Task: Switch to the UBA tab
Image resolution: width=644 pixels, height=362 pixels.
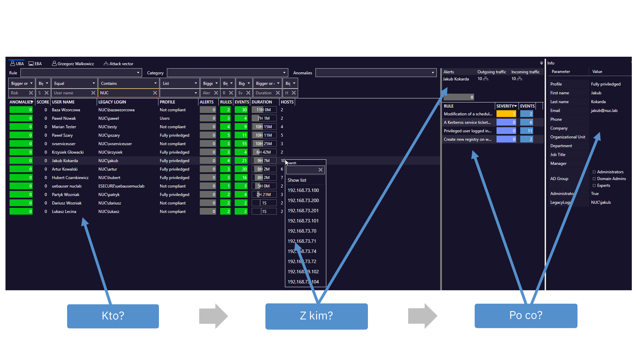Action: tap(17, 63)
